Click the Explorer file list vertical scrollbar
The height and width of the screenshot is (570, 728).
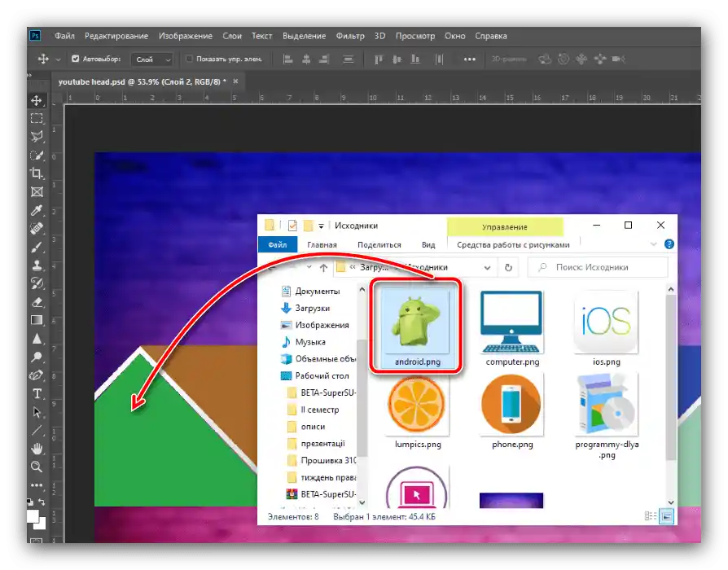pyautogui.click(x=670, y=376)
